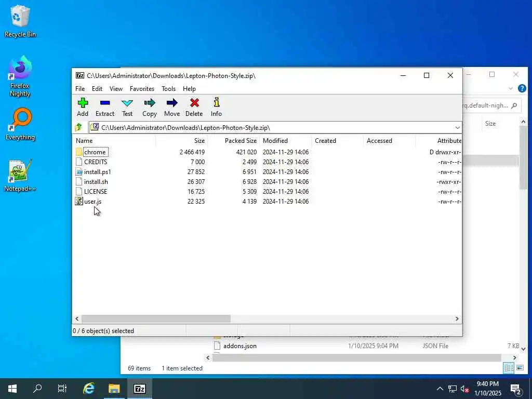Screen dimensions: 532x399
Task: Sort list by Size column header
Action: [x=181, y=140]
